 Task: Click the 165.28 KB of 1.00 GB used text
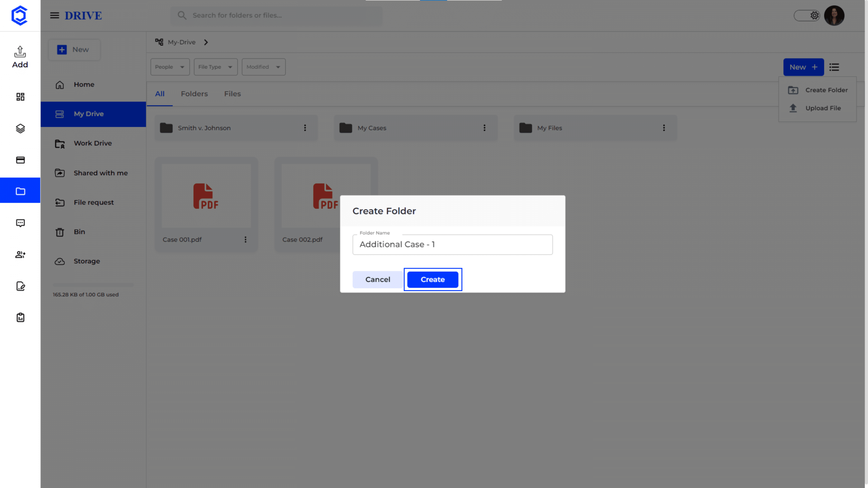pos(86,295)
